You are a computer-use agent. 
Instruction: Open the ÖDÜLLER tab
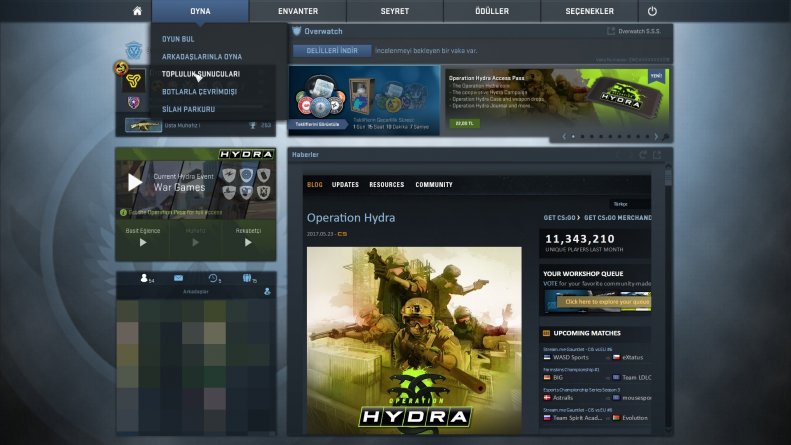click(x=492, y=11)
